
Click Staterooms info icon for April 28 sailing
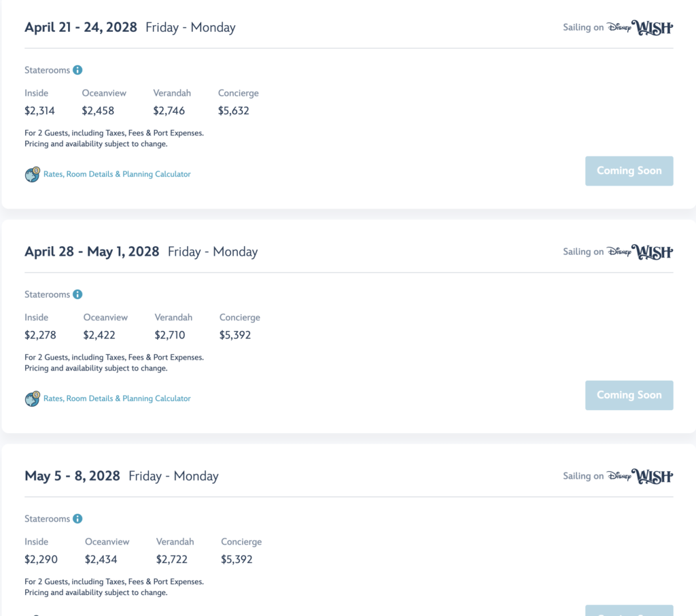[77, 294]
